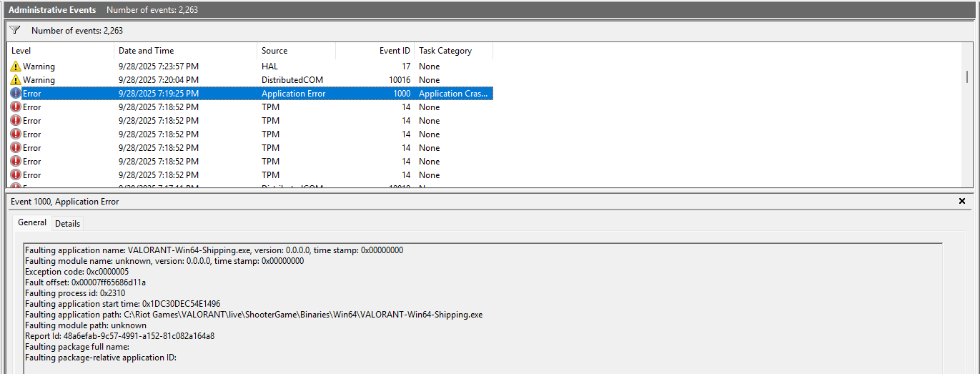
Task: Sort events by Source column
Action: 297,51
